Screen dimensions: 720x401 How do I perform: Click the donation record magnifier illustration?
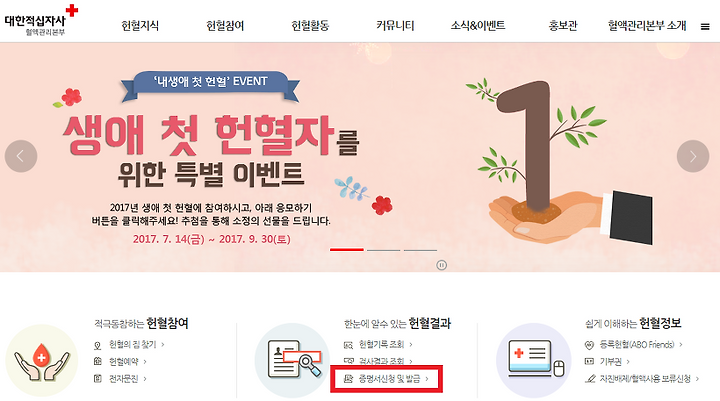click(x=292, y=361)
